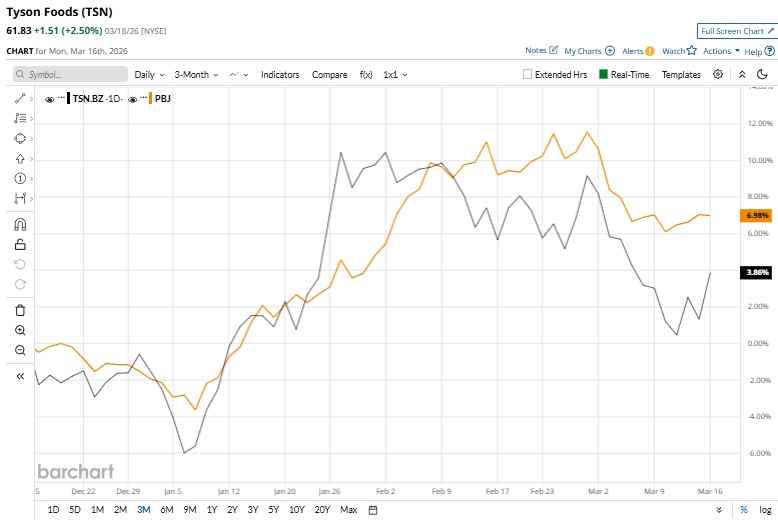Select the trend line drawing tool
This screenshot has height=523, width=778.
click(x=20, y=98)
